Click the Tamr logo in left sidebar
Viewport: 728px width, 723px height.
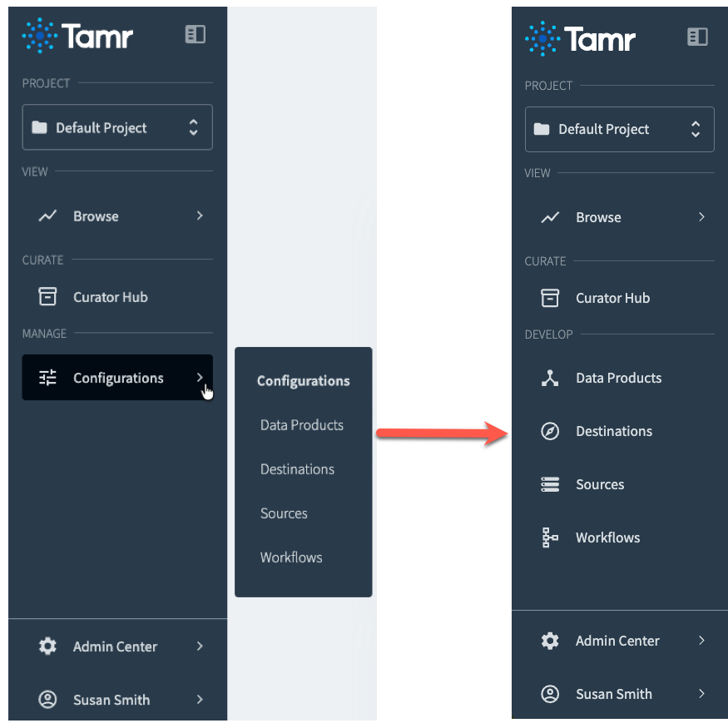click(77, 35)
